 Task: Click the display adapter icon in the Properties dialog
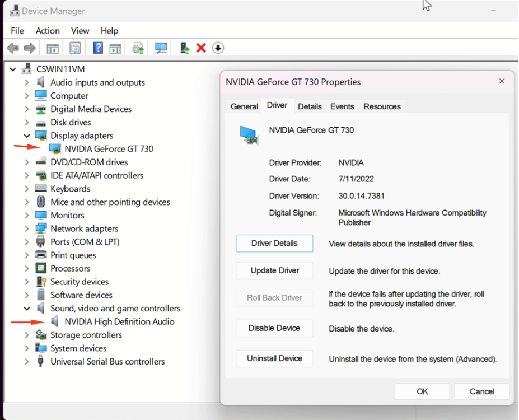tap(249, 136)
